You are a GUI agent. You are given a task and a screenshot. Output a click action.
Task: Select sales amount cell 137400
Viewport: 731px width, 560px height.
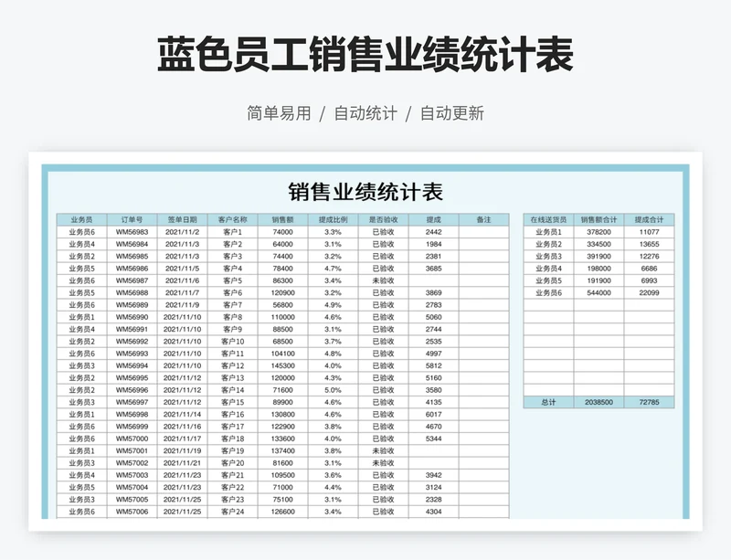click(x=282, y=450)
